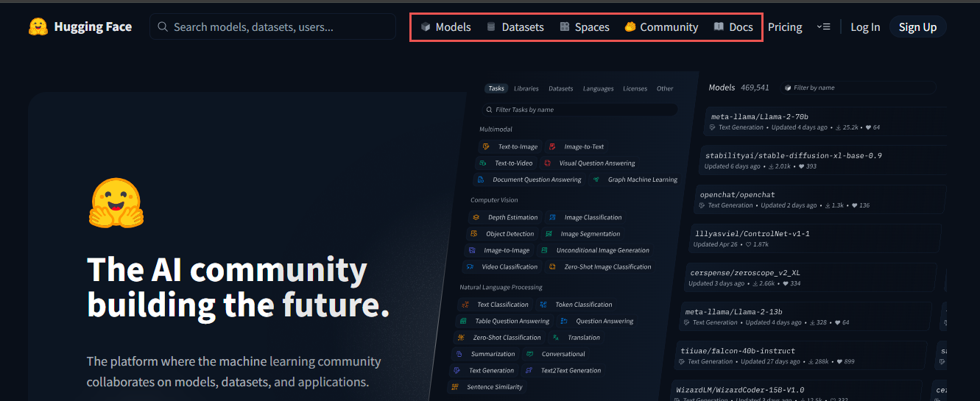Screen dimensions: 980x401
Task: Select the Depth Estimation task tag
Action: pyautogui.click(x=505, y=217)
